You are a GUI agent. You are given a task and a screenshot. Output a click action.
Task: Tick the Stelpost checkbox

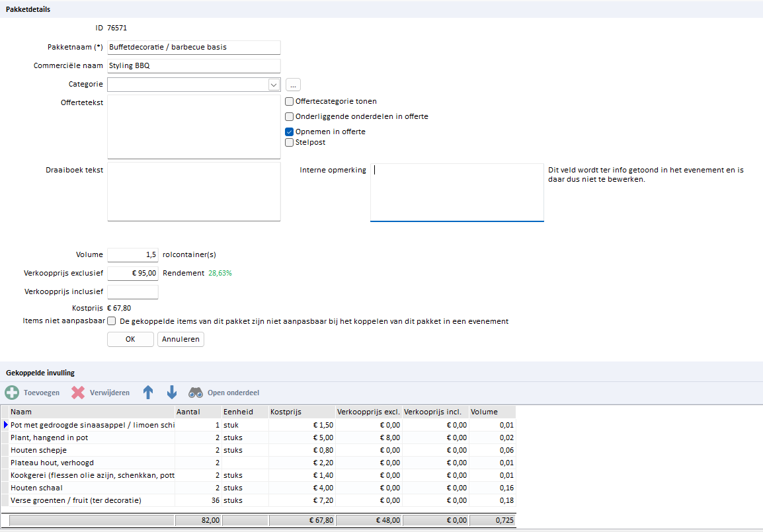coord(289,143)
